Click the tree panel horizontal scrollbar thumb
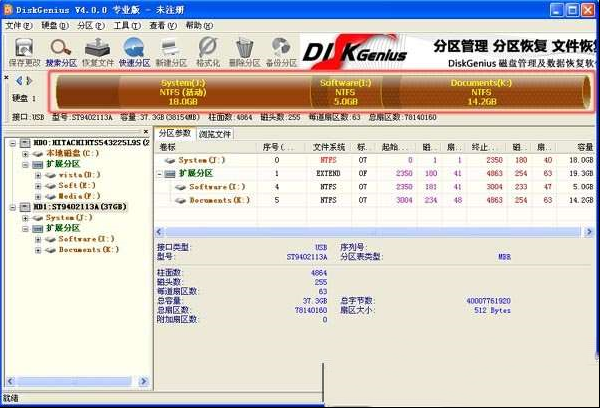Image resolution: width=600 pixels, height=408 pixels. (x=74, y=381)
